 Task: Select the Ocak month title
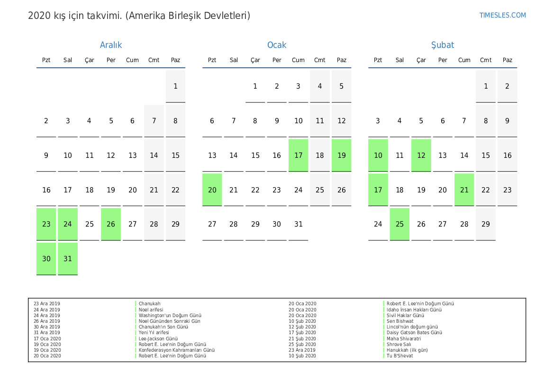[x=277, y=45]
